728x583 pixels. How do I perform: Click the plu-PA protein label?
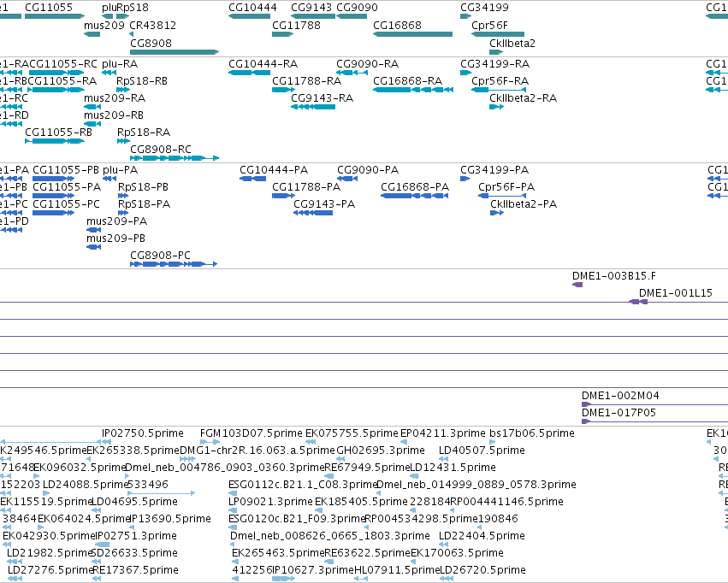click(x=121, y=170)
